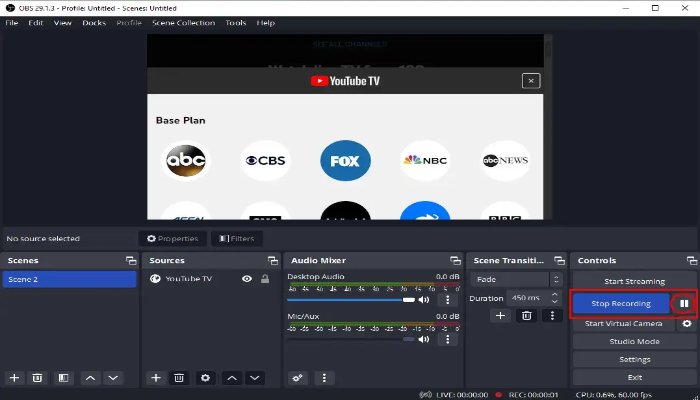Click the ABC News logo in preview
Image resolution: width=700 pixels, height=400 pixels.
pos(505,160)
